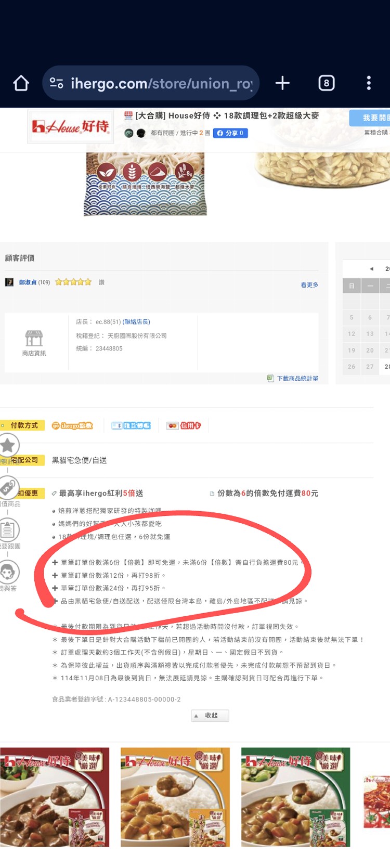The image size is (390, 868).
Task: Share the group buy on Facebook
Action: click(230, 133)
